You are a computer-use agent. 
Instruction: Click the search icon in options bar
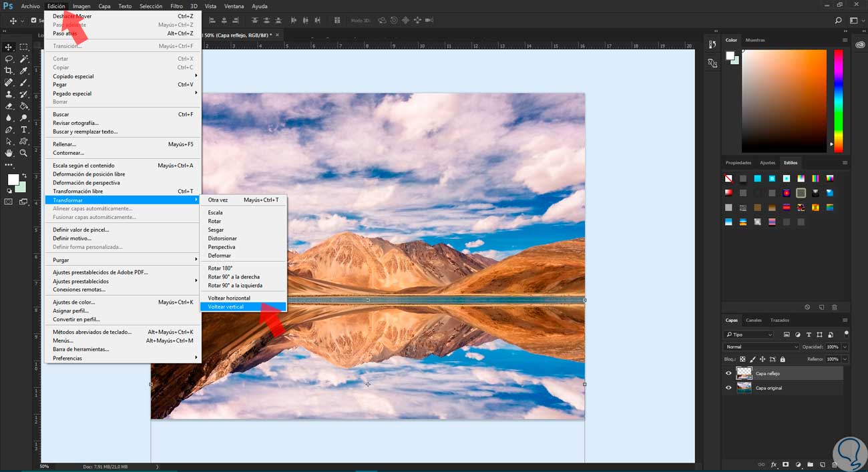839,21
